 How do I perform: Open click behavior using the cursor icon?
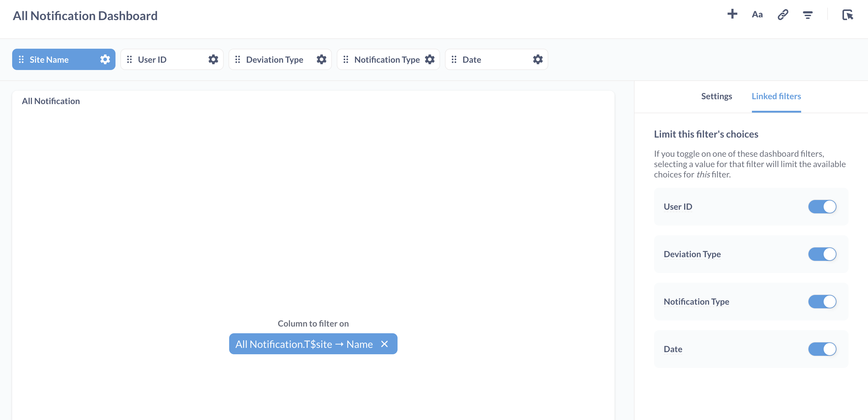[x=849, y=15]
